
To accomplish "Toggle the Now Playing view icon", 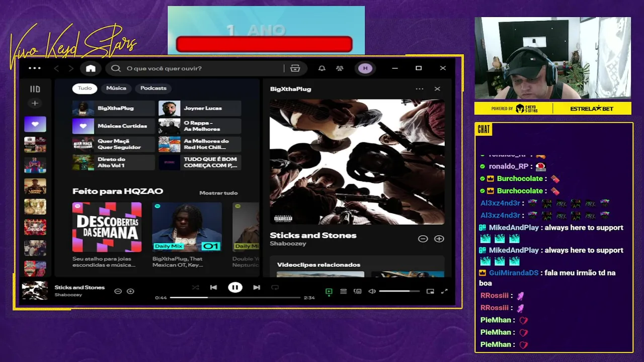I will [329, 291].
